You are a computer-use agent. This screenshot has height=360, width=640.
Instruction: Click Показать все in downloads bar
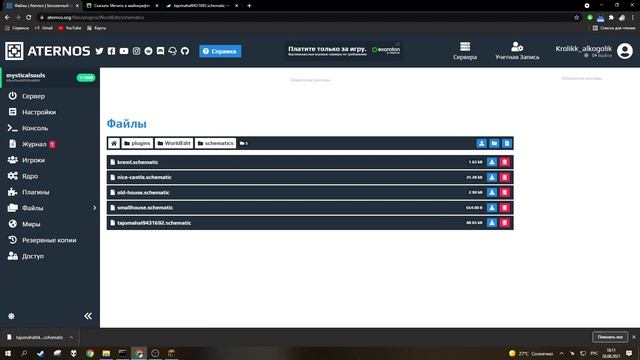click(610, 337)
